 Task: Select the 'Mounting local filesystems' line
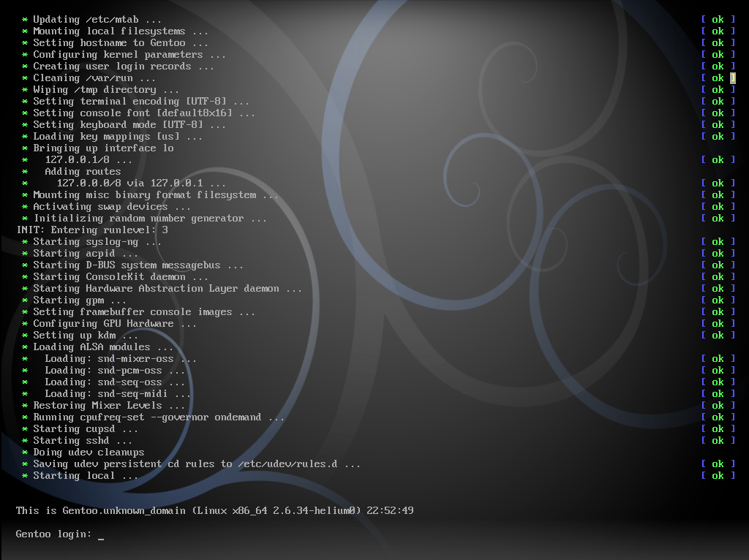pyautogui.click(x=121, y=31)
